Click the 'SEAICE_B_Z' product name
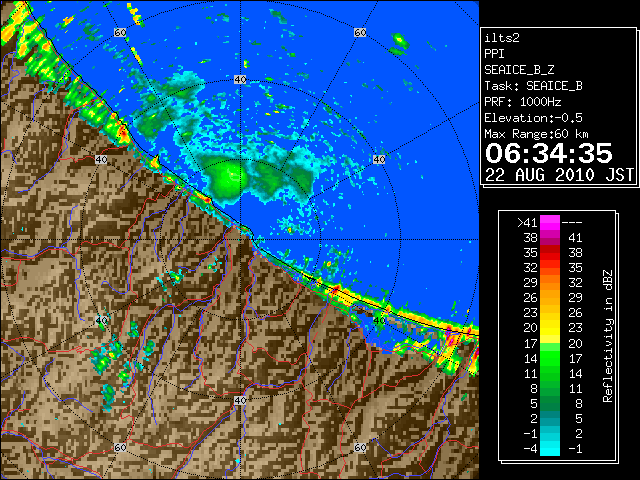This screenshot has height=480, width=640. pos(519,70)
